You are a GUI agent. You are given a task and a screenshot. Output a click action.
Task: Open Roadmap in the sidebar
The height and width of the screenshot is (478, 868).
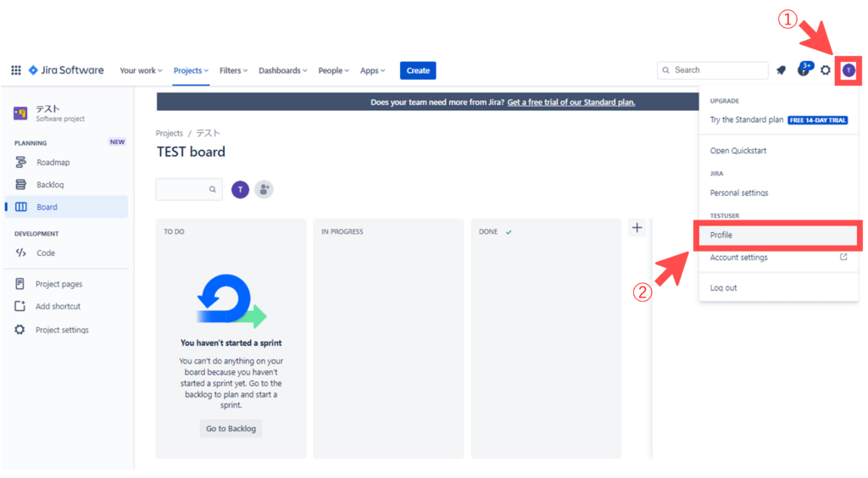[x=53, y=162]
